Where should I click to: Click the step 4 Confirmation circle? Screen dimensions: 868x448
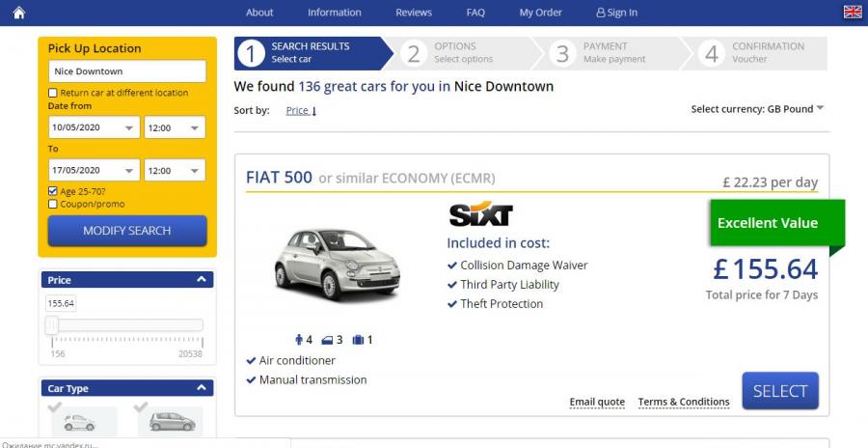tap(712, 53)
